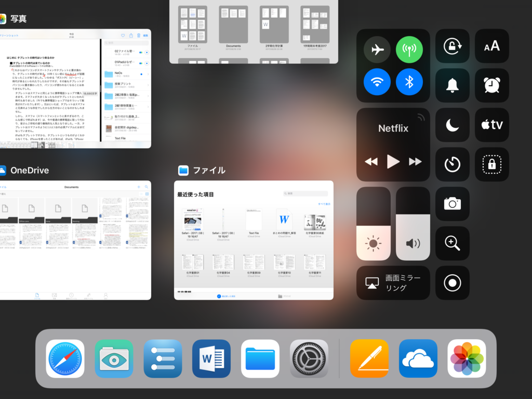
Task: Select ブラウズ tab in ファイル card
Action: tap(284, 296)
